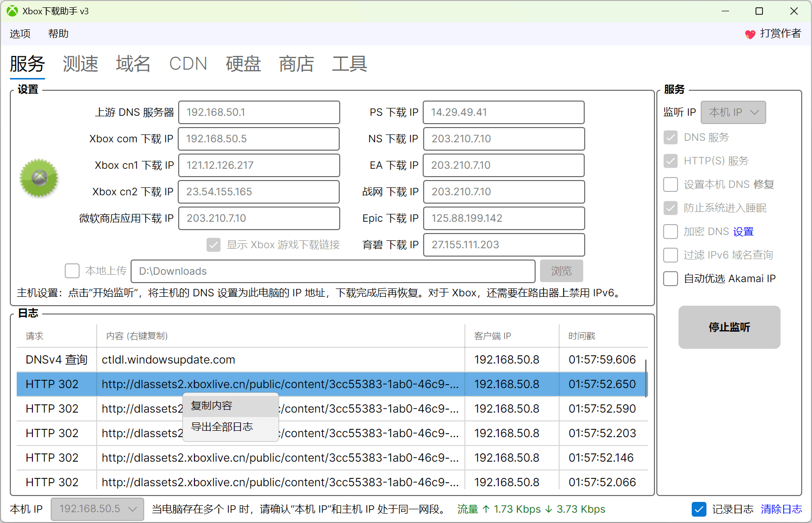Click the Epic 下载 IP field
The width and height of the screenshot is (812, 523).
(x=504, y=218)
